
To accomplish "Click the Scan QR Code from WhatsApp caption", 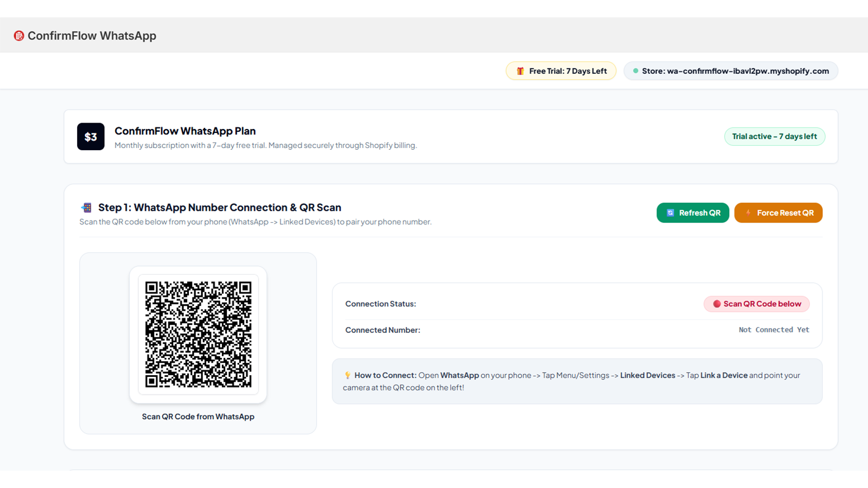I will (x=198, y=416).
